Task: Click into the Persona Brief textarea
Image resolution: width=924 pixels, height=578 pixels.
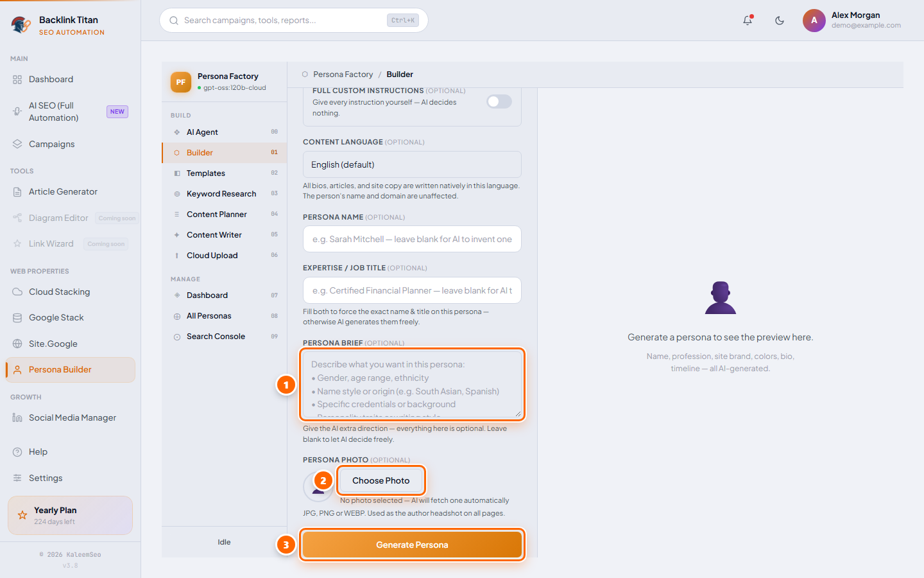Action: [412, 384]
